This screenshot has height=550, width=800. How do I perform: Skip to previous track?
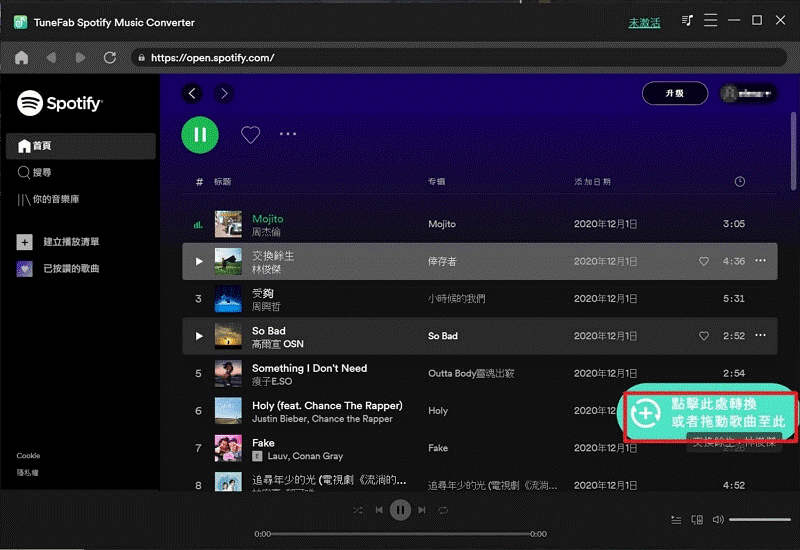[379, 510]
